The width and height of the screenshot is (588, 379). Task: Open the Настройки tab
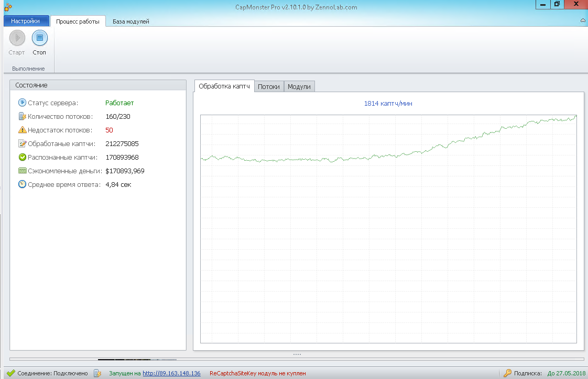25,21
